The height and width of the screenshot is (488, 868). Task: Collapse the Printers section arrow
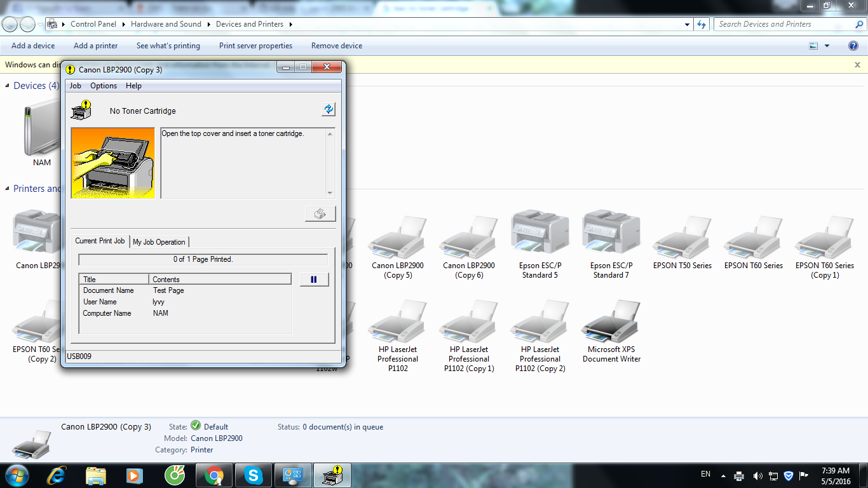click(8, 189)
